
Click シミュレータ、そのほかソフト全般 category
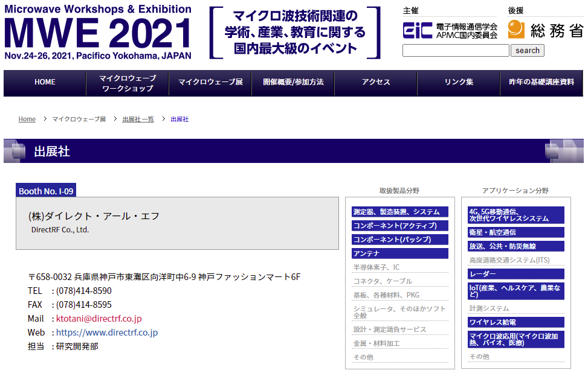[x=399, y=312]
